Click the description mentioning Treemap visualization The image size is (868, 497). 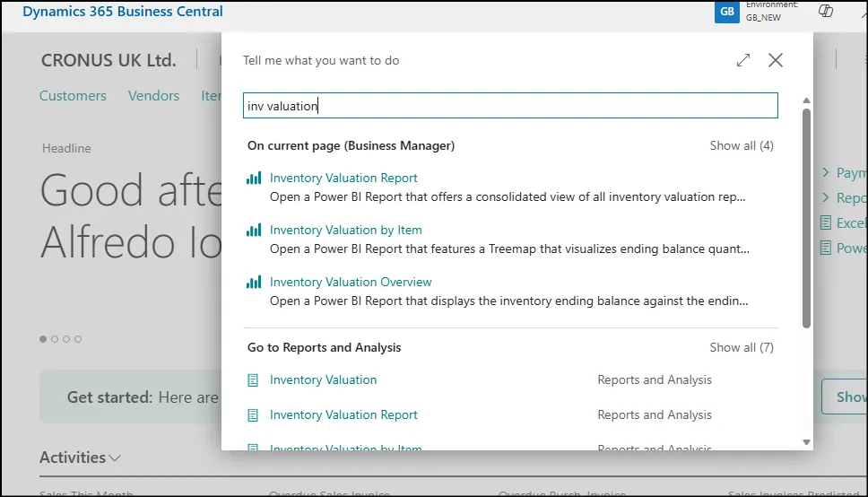510,248
